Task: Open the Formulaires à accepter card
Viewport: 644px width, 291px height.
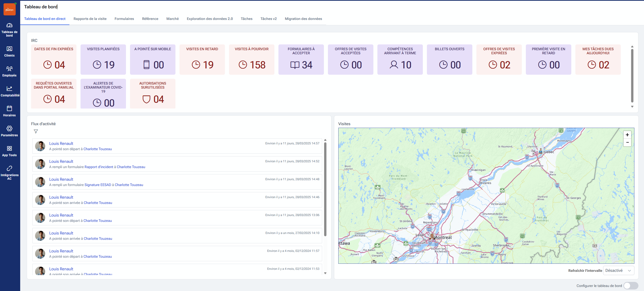Action: pos(301,60)
